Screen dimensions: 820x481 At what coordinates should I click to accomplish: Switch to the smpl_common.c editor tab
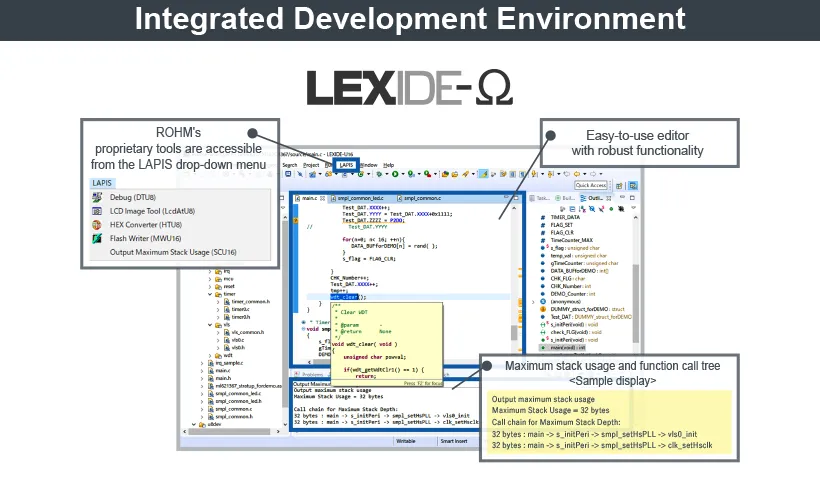pyautogui.click(x=420, y=198)
